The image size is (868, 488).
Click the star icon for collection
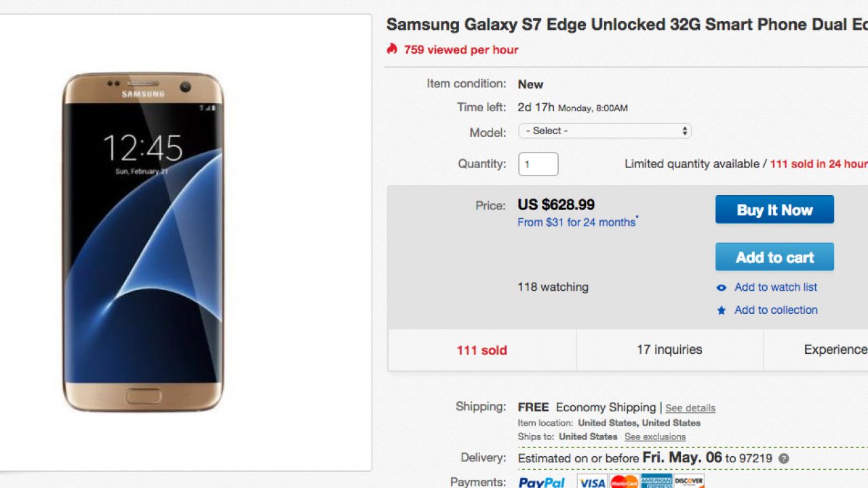tap(722, 310)
